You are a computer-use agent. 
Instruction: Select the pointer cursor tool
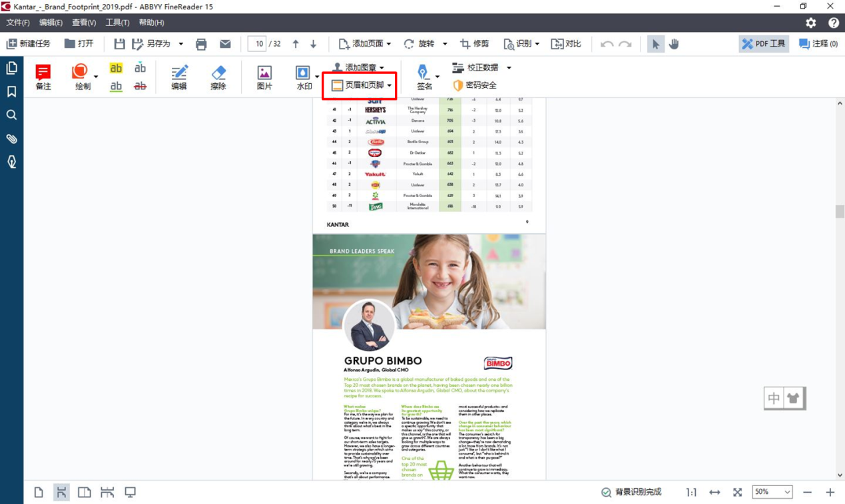click(x=656, y=44)
